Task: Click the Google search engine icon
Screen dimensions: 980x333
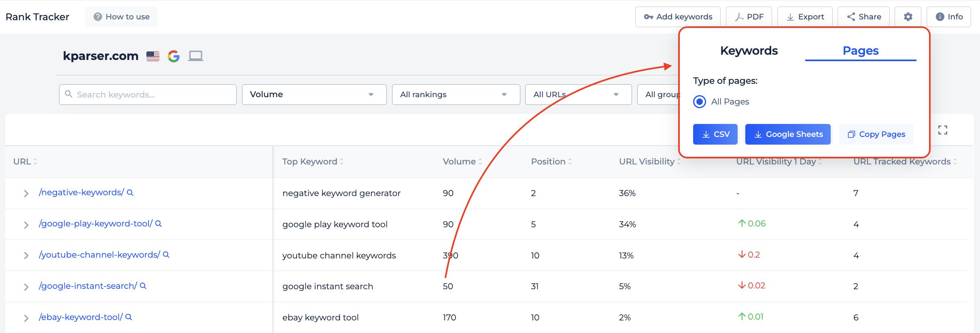Action: (174, 56)
